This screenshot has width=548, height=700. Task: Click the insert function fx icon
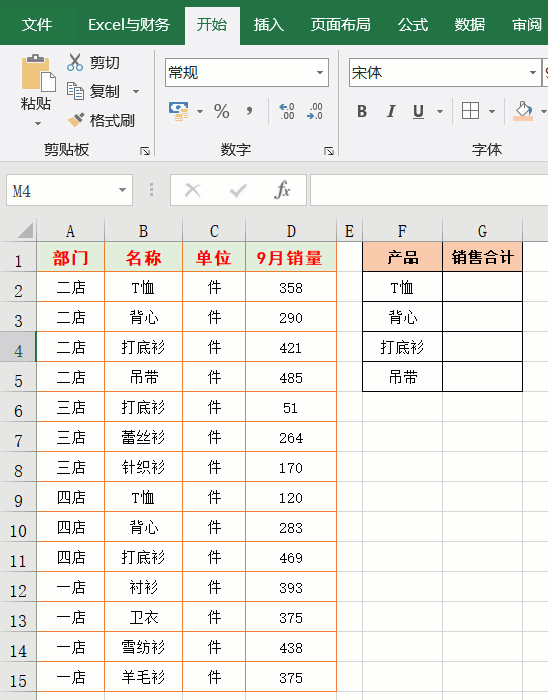[x=282, y=190]
